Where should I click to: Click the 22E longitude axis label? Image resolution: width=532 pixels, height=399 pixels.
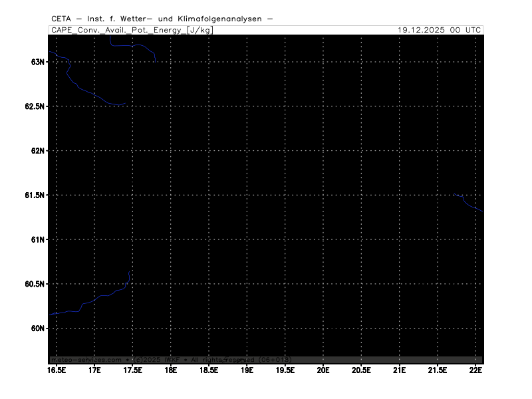pos(476,370)
